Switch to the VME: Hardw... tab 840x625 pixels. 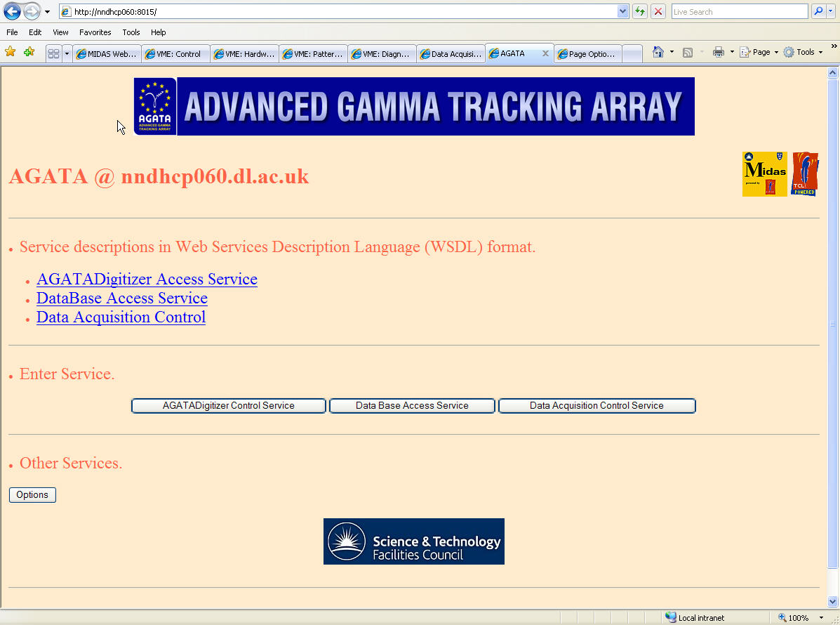pyautogui.click(x=245, y=53)
